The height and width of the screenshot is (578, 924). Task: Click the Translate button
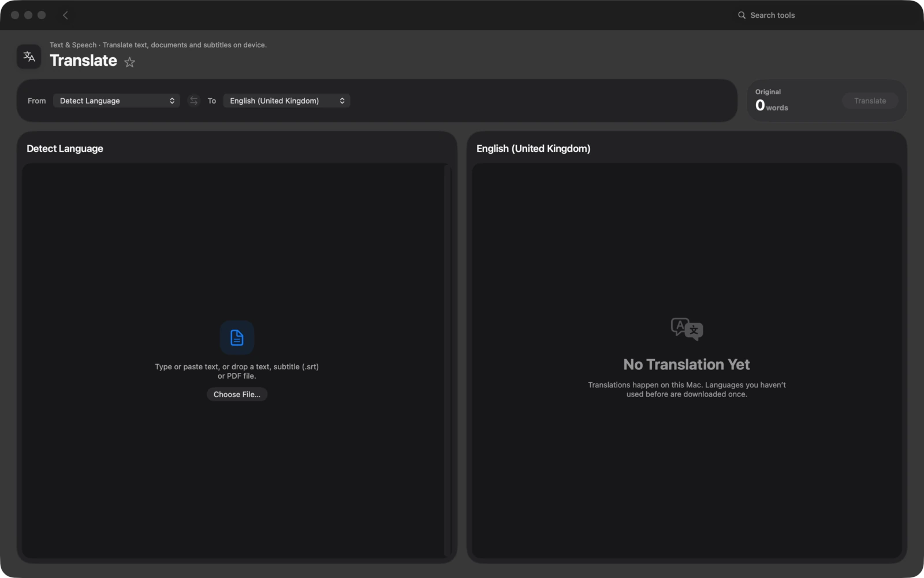pyautogui.click(x=870, y=101)
